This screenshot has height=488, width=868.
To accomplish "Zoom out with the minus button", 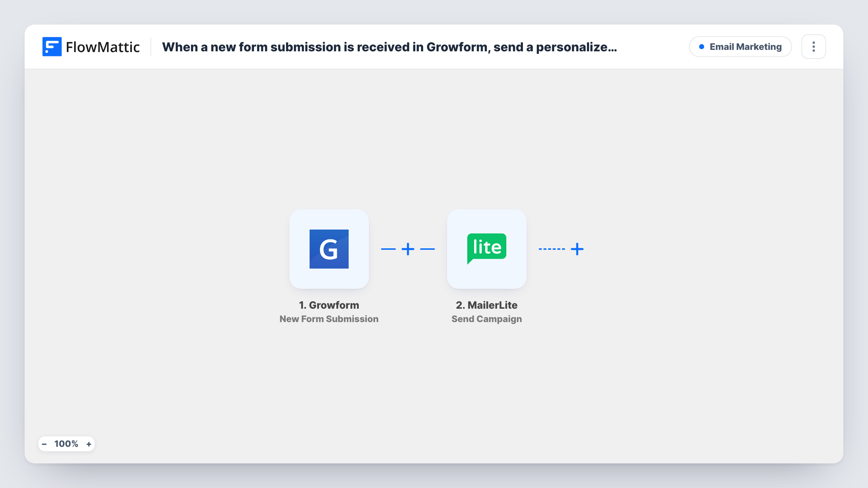I will tap(44, 444).
